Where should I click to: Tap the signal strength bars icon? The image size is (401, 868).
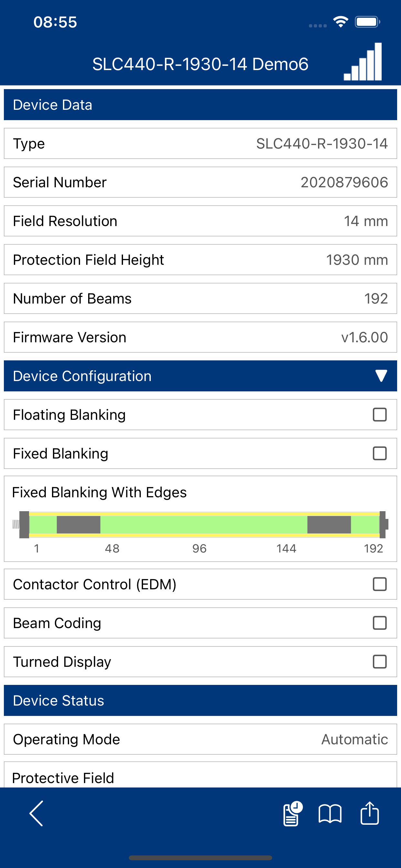click(x=363, y=62)
